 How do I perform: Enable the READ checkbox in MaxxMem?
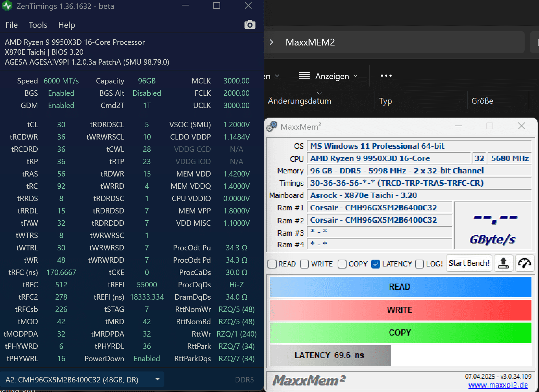click(272, 264)
